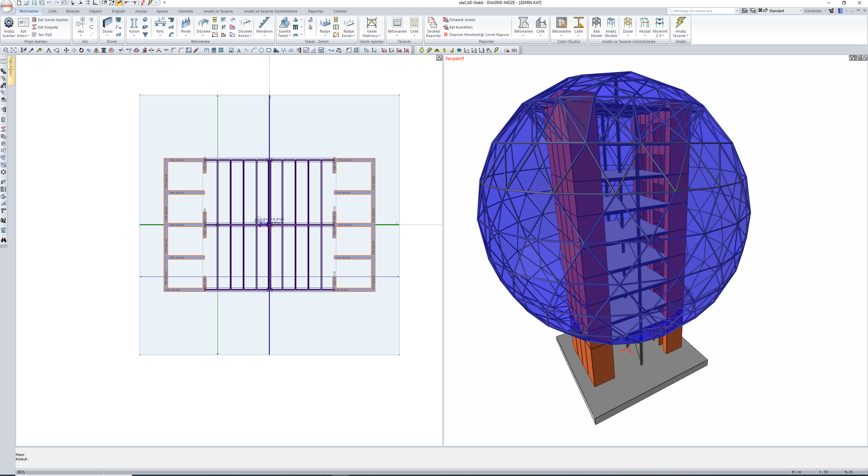This screenshot has height=476, width=868.
Task: Switch to the Çelik ribbon tab
Action: pyautogui.click(x=52, y=11)
